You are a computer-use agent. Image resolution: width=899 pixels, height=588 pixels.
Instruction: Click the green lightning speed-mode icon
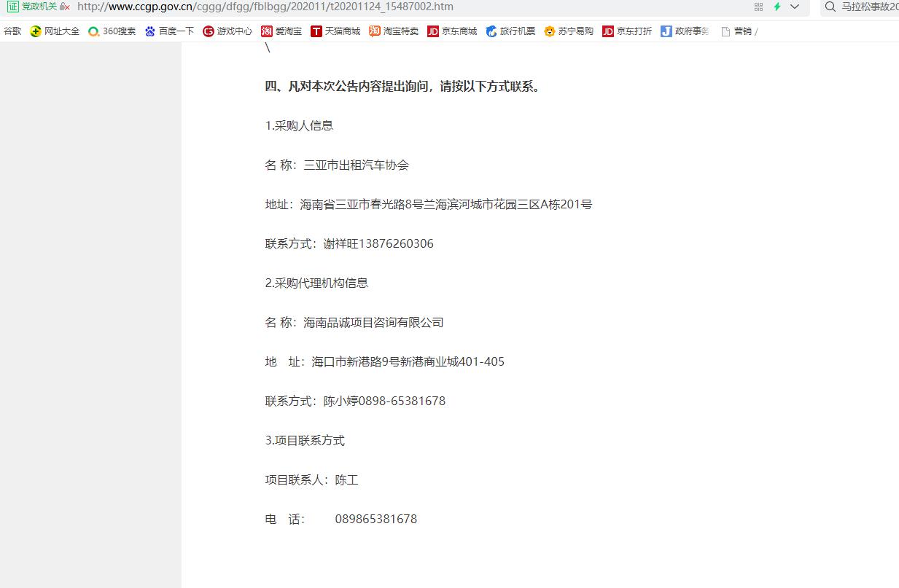coord(777,7)
